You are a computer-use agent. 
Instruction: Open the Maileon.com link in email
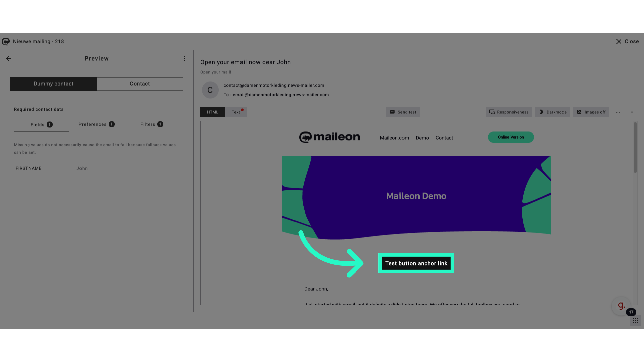point(394,138)
